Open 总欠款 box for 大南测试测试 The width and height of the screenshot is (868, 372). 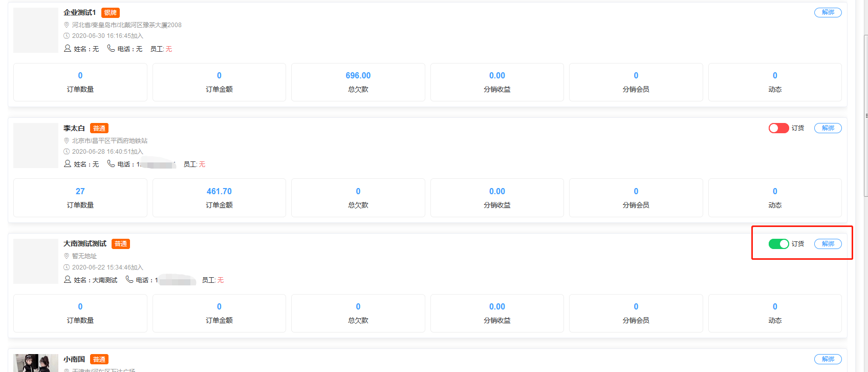click(x=358, y=313)
